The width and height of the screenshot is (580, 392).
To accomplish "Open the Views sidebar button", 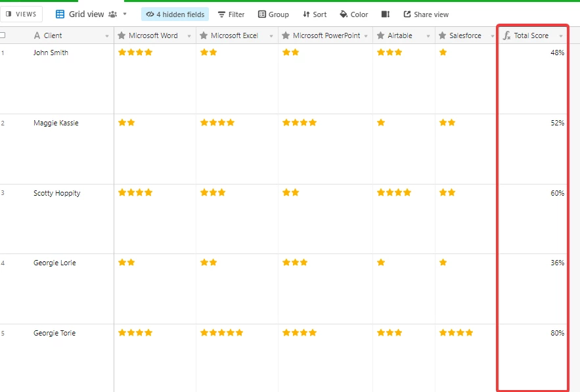I will (21, 14).
